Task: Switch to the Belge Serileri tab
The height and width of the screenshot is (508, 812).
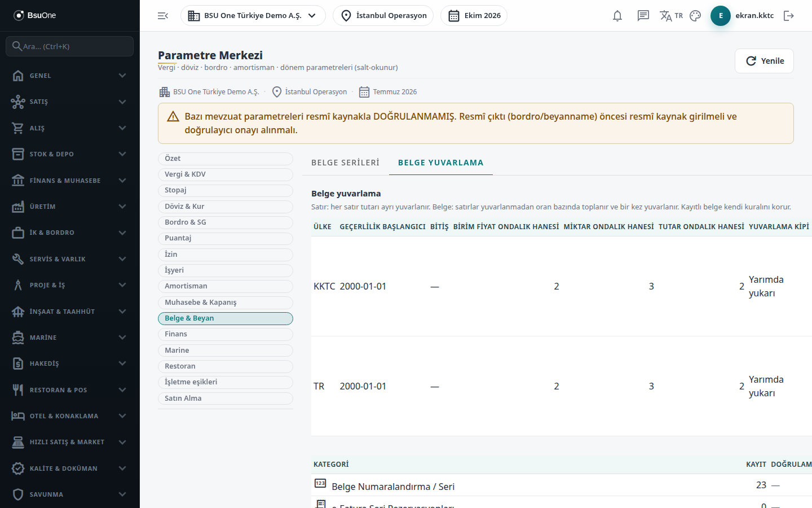Action: (345, 163)
